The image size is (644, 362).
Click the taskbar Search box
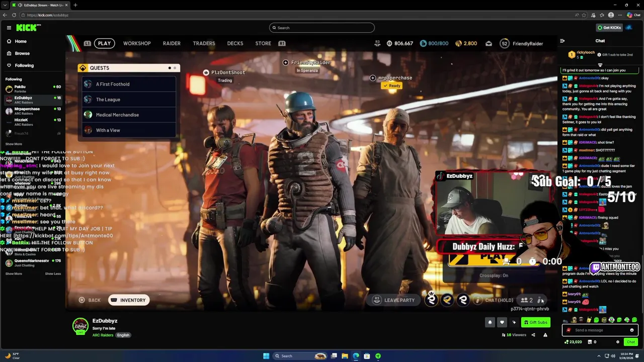300,356
